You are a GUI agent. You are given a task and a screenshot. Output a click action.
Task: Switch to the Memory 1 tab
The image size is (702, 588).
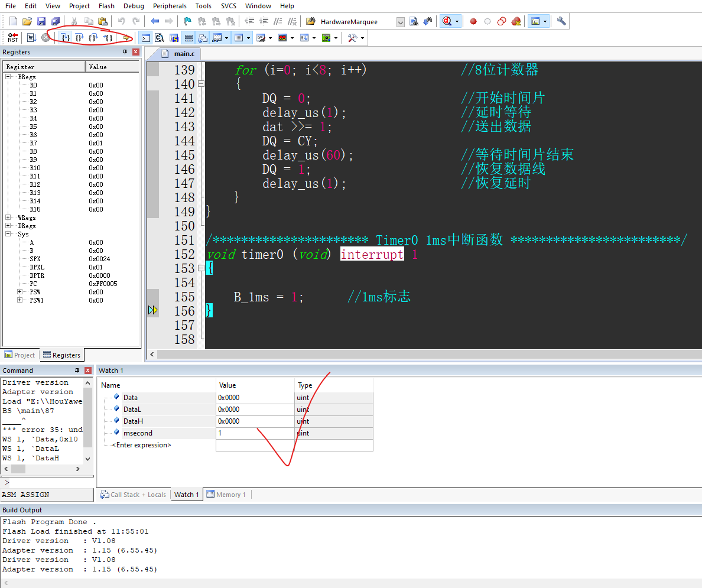pos(226,495)
